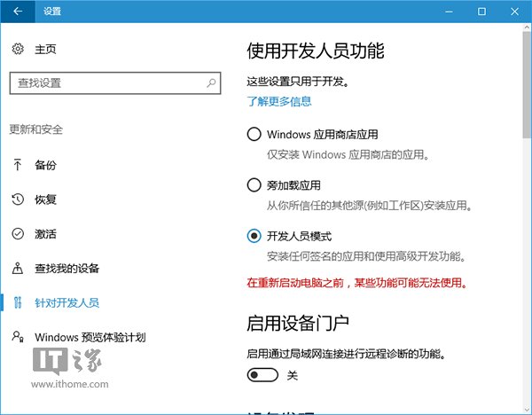
Task: Open 查找我的设备 page
Action: [66, 269]
